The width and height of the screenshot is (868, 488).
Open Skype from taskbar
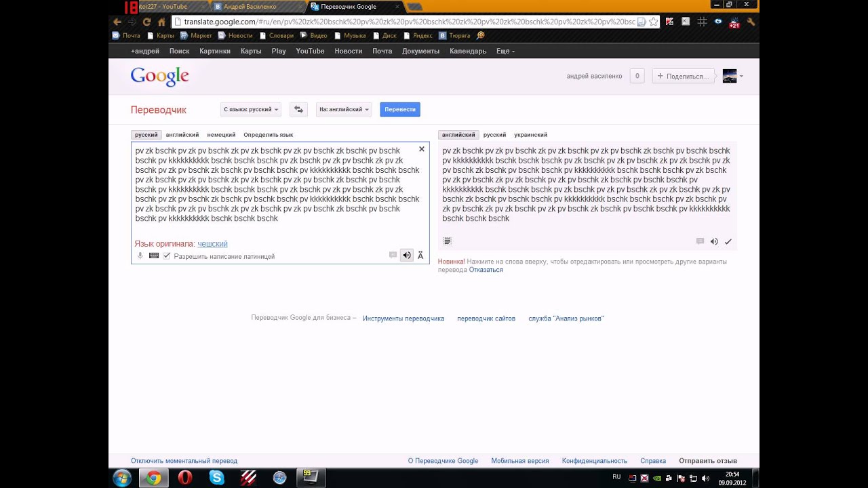(216, 478)
